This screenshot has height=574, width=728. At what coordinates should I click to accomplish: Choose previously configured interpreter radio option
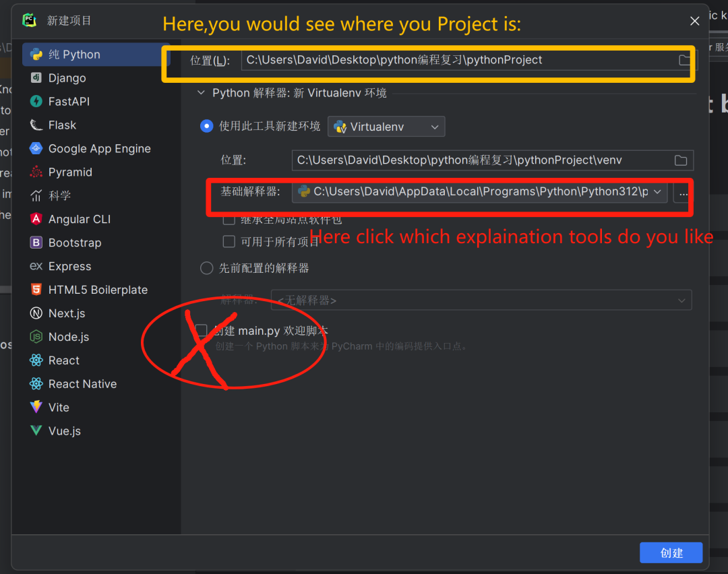coord(207,268)
